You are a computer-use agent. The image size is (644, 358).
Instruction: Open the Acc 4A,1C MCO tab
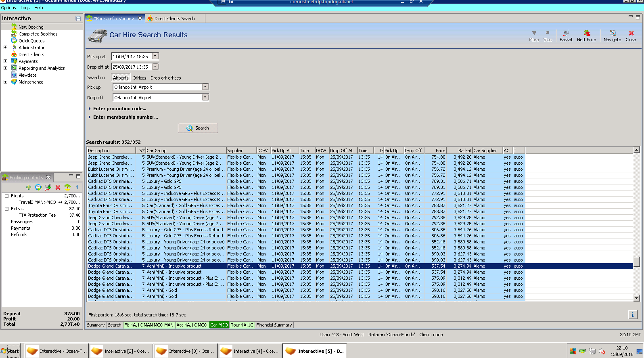click(x=192, y=325)
